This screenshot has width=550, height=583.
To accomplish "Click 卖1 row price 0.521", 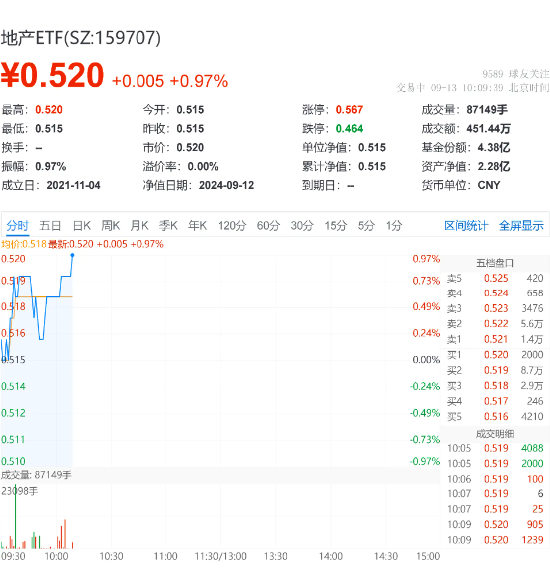I will pyautogui.click(x=496, y=339).
